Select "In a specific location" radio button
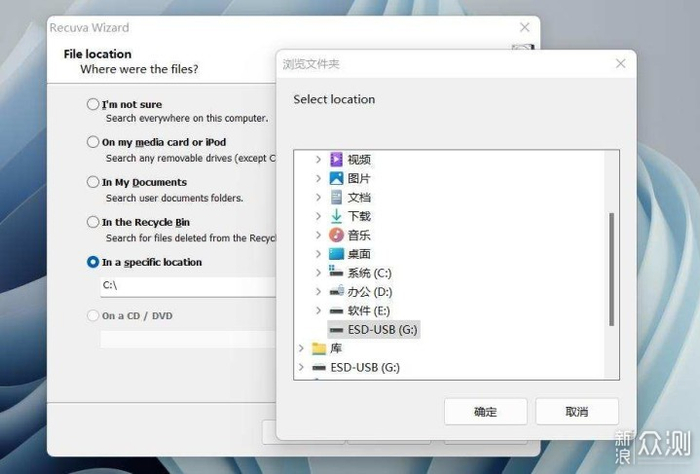This screenshot has width=700, height=474. [93, 262]
